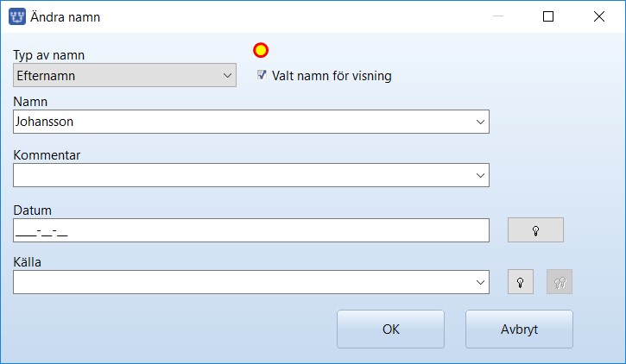The width and height of the screenshot is (626, 364).
Task: Click the lightbulb button next to Datum
Action: pos(535,230)
